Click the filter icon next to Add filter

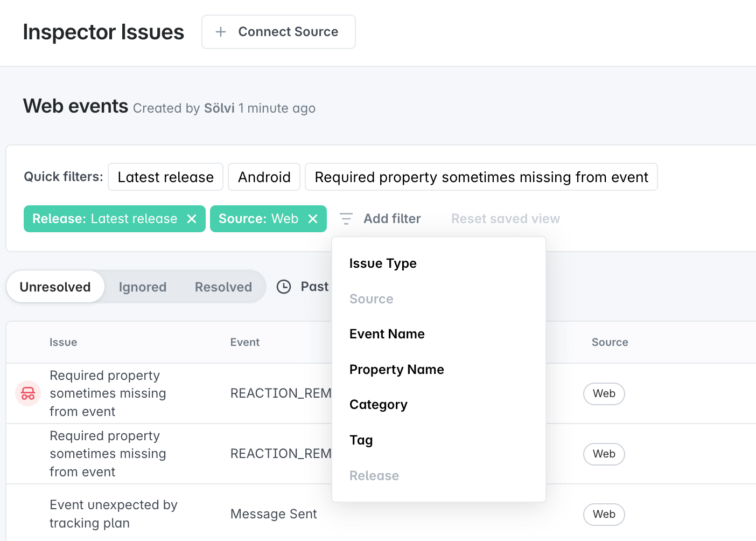(x=346, y=219)
